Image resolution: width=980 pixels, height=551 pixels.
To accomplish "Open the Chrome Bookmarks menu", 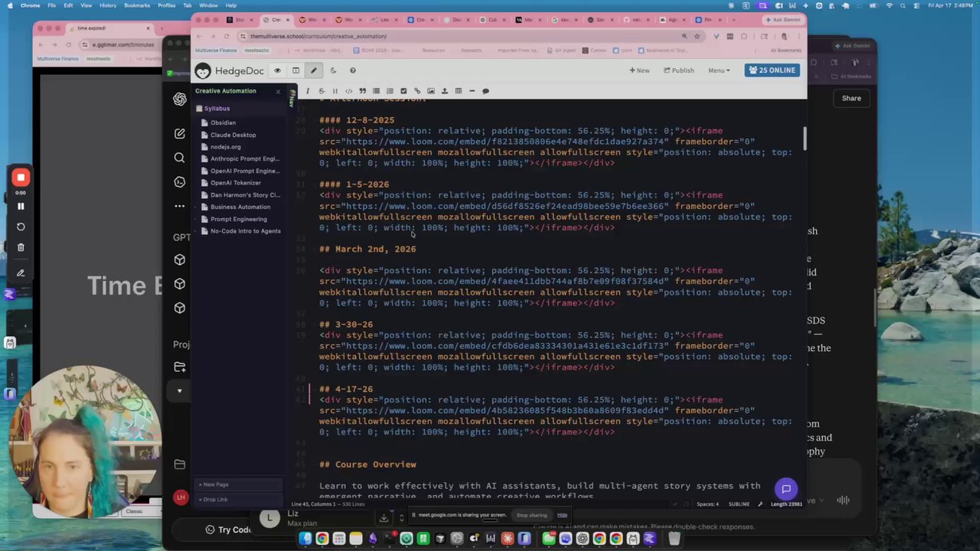I will click(137, 5).
